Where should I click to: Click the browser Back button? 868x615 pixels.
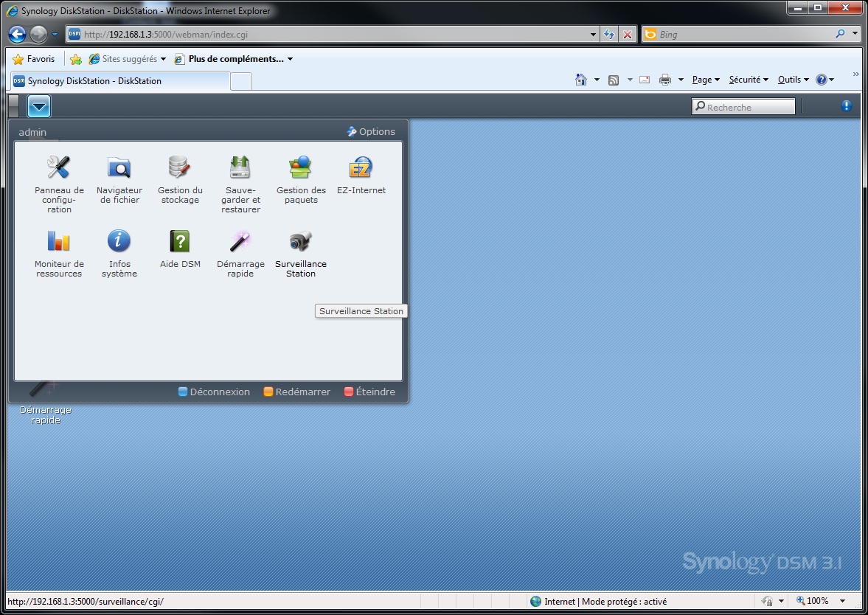tap(17, 35)
